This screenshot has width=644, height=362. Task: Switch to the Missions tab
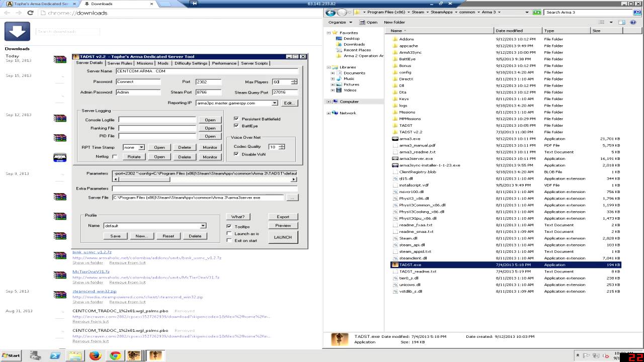[x=145, y=63]
